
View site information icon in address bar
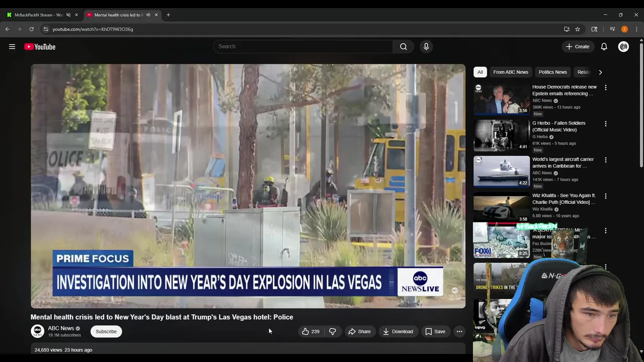[45, 29]
